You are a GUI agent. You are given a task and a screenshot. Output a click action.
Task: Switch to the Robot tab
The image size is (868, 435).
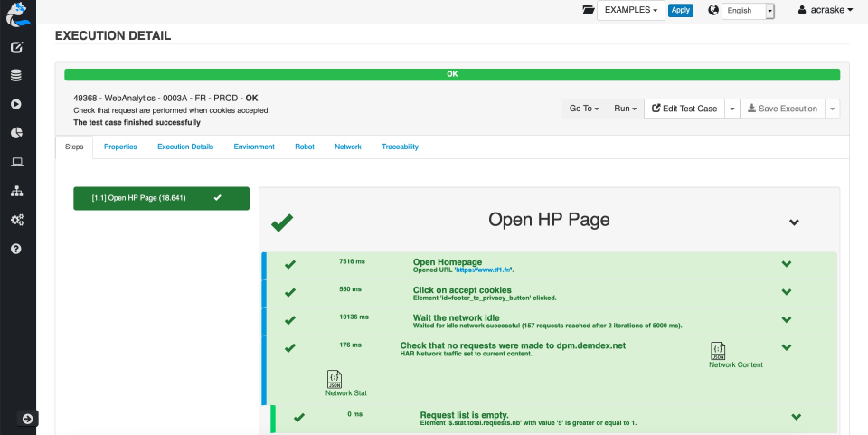[x=305, y=147]
